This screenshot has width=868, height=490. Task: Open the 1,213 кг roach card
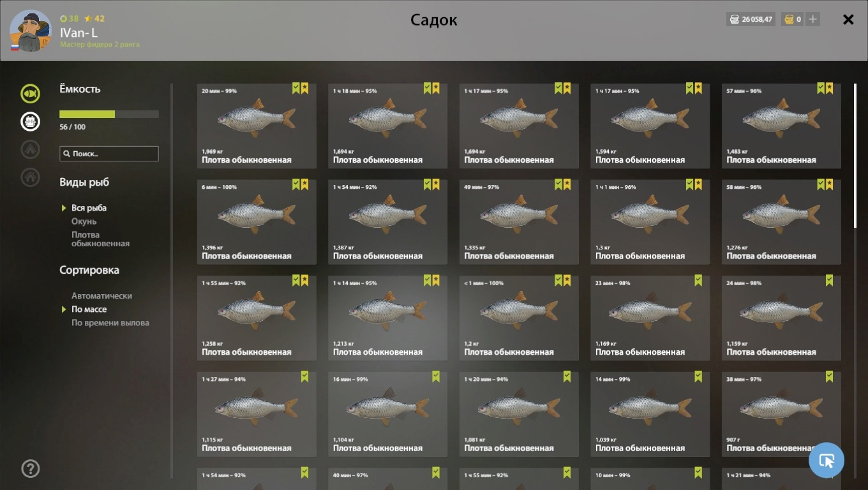coord(388,318)
